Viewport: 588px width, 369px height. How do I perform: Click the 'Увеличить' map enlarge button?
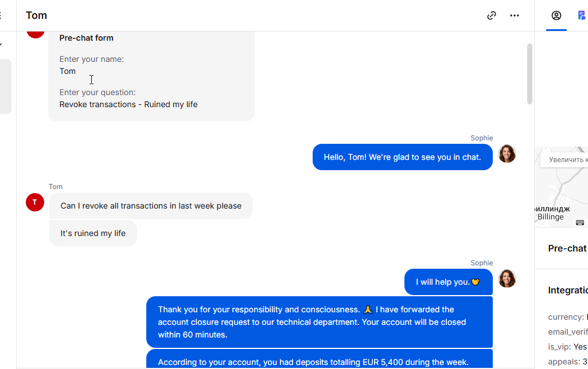[564, 160]
